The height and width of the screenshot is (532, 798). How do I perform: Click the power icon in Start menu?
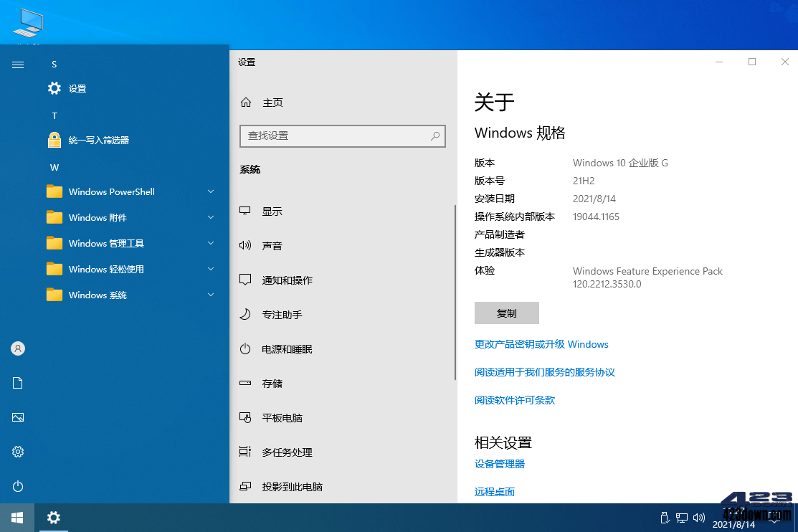17,486
